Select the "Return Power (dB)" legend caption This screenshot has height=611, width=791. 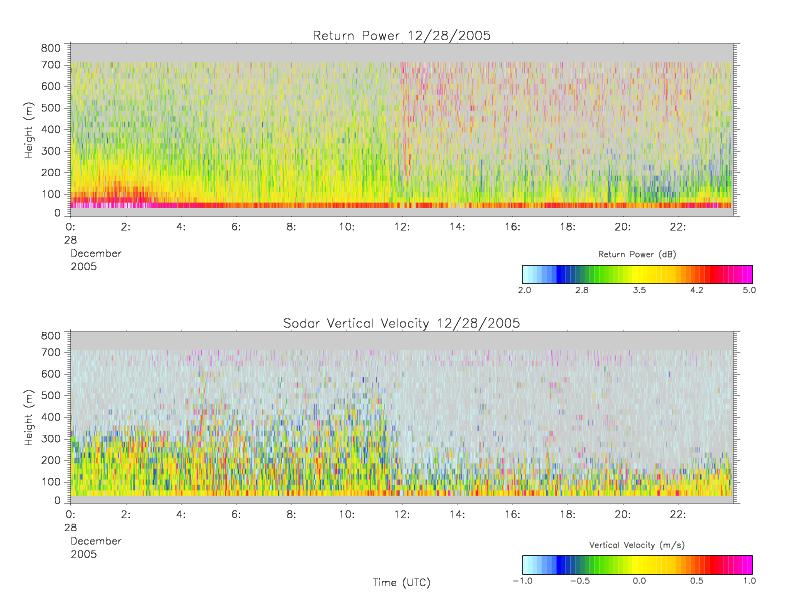point(637,254)
